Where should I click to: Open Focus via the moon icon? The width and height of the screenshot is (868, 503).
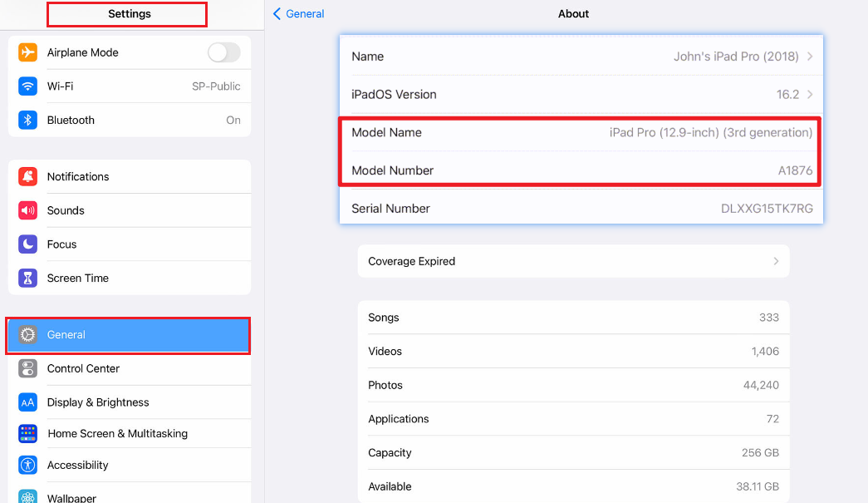(28, 244)
